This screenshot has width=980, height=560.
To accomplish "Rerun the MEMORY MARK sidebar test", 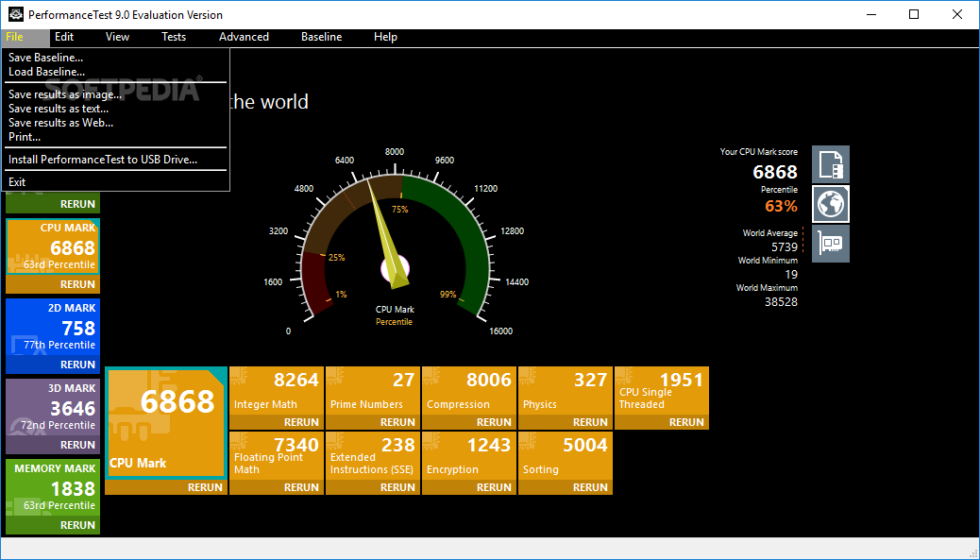I will [x=77, y=525].
